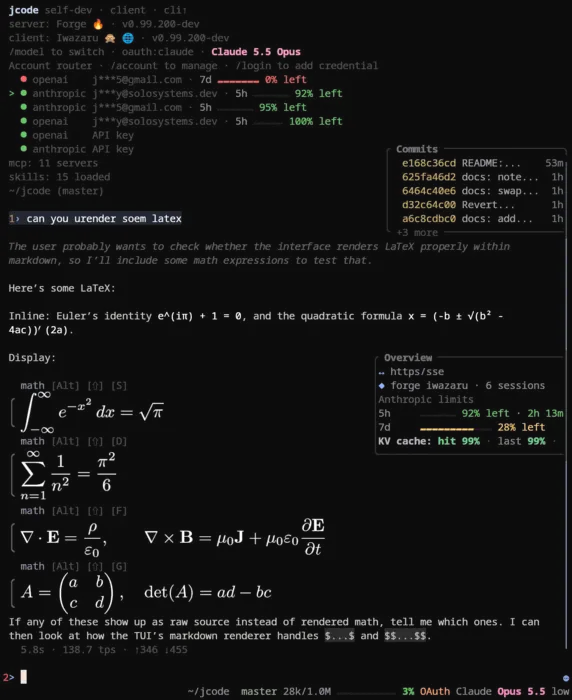The width and height of the screenshot is (572, 700).
Task: Open commit 625fa46d2 docs: note
Action: 482,177
